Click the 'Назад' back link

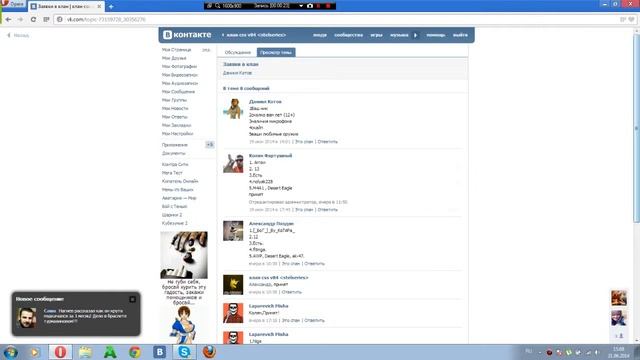coord(18,36)
